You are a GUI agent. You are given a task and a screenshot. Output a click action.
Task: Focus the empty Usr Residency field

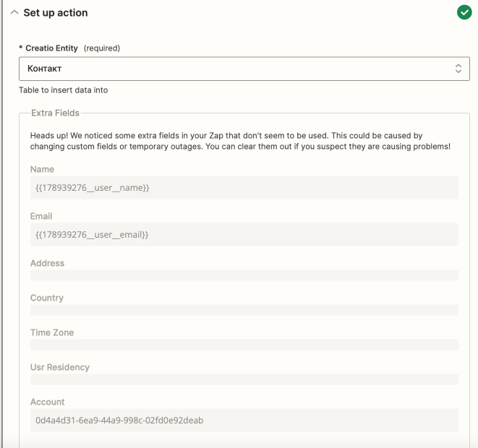click(244, 379)
